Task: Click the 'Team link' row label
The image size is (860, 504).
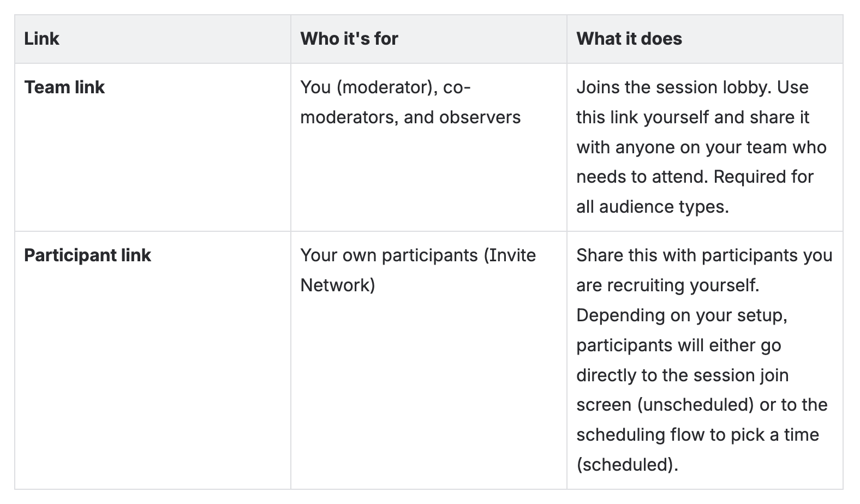Action: click(64, 87)
